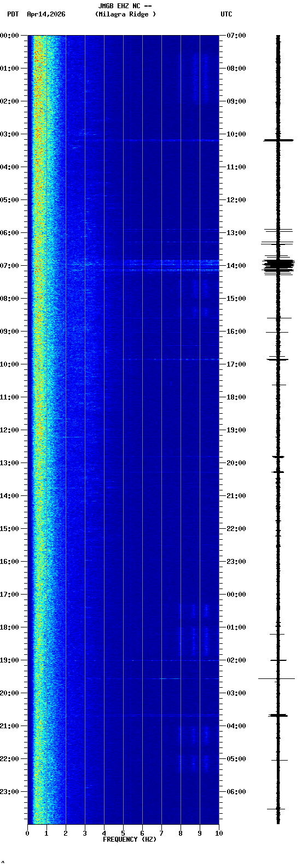This screenshot has width=302, height=868.
Task: Click the UTC time label '10:00'
Action: pyautogui.click(x=236, y=134)
